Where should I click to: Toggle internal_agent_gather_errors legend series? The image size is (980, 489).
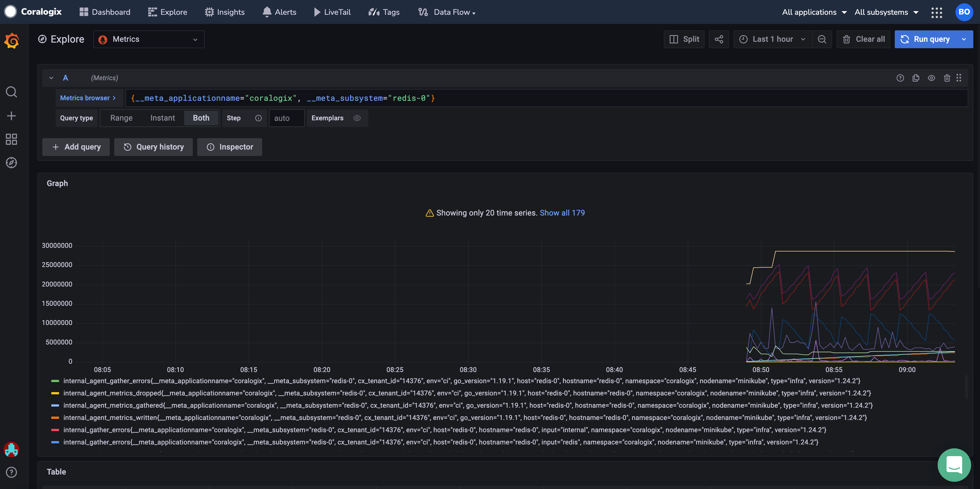tap(462, 381)
